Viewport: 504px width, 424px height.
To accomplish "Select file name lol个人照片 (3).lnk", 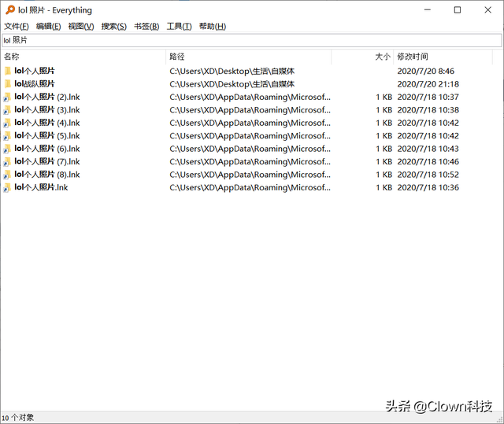I will coord(47,110).
